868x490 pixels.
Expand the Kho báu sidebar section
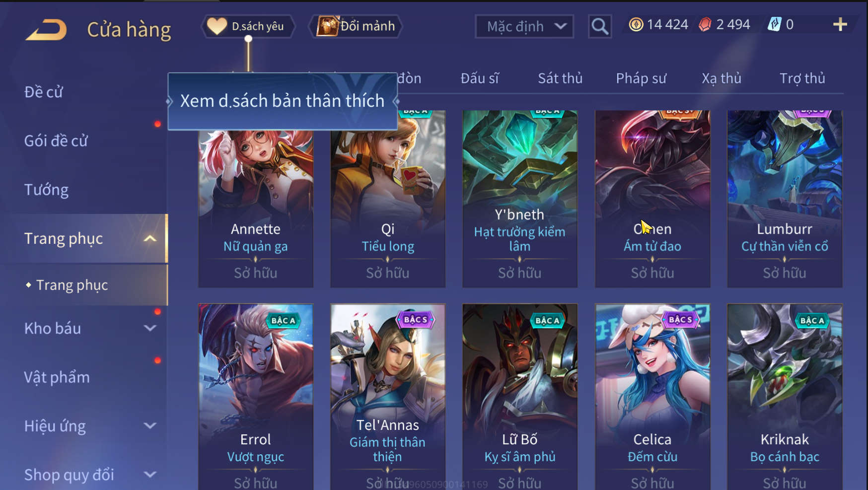tap(150, 328)
